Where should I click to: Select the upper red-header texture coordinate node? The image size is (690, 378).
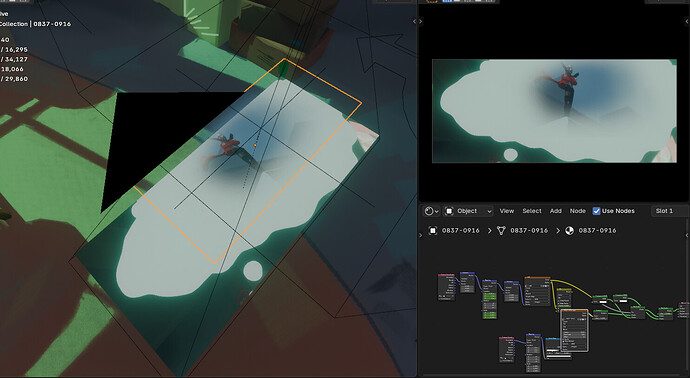click(x=446, y=287)
